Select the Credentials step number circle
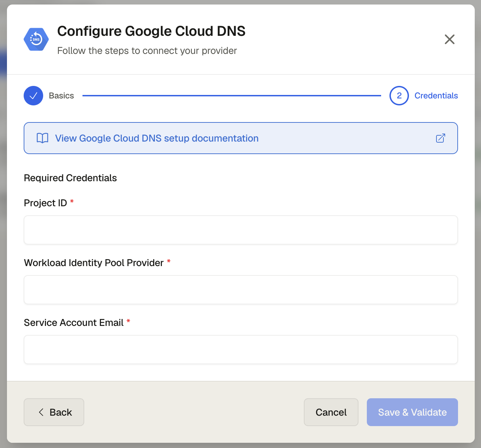Viewport: 481px width, 448px height. point(399,96)
